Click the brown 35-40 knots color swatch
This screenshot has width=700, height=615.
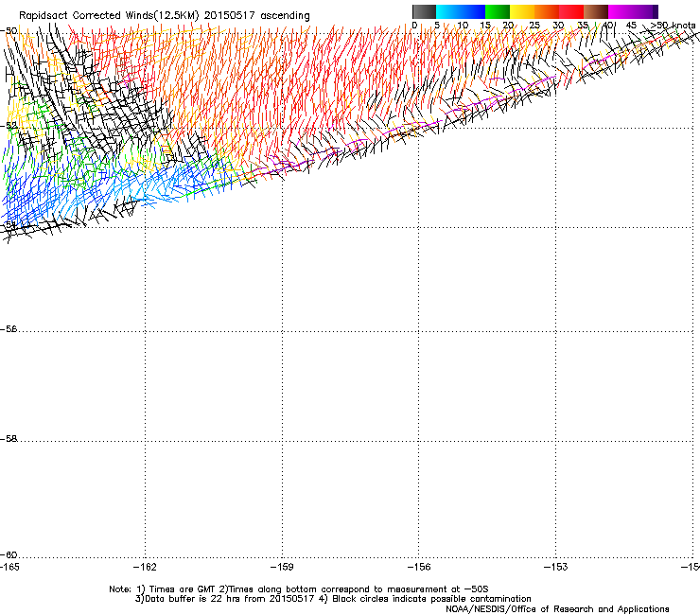(596, 11)
